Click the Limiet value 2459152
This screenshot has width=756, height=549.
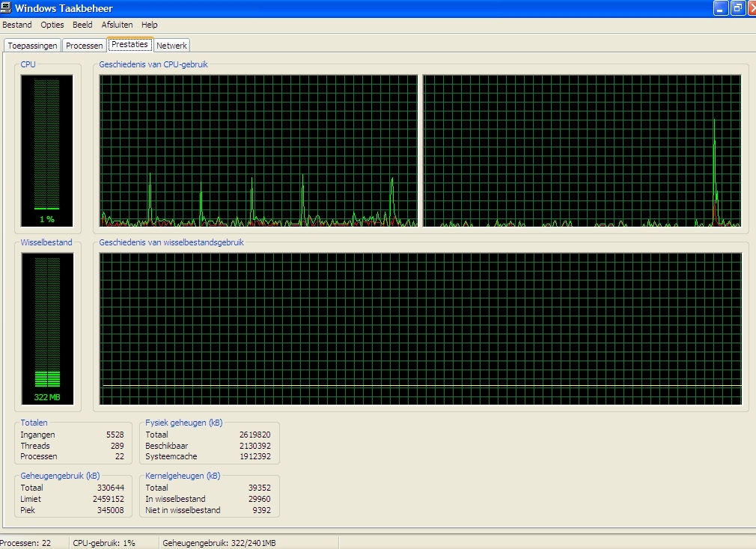[109, 499]
